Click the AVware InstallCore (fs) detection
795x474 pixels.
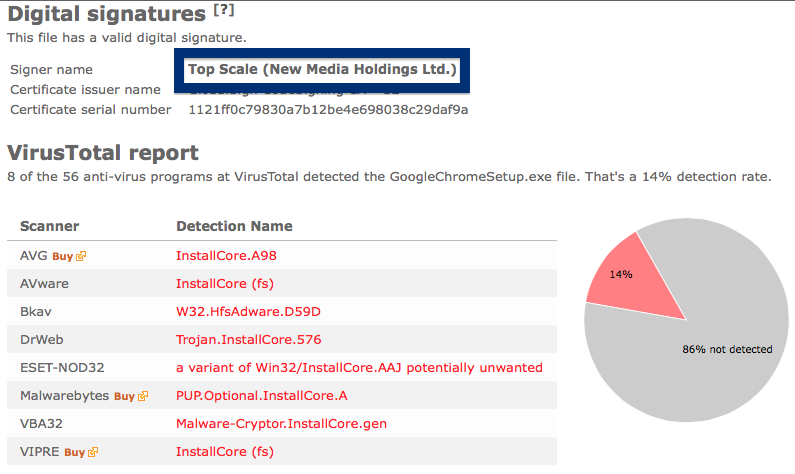225,284
